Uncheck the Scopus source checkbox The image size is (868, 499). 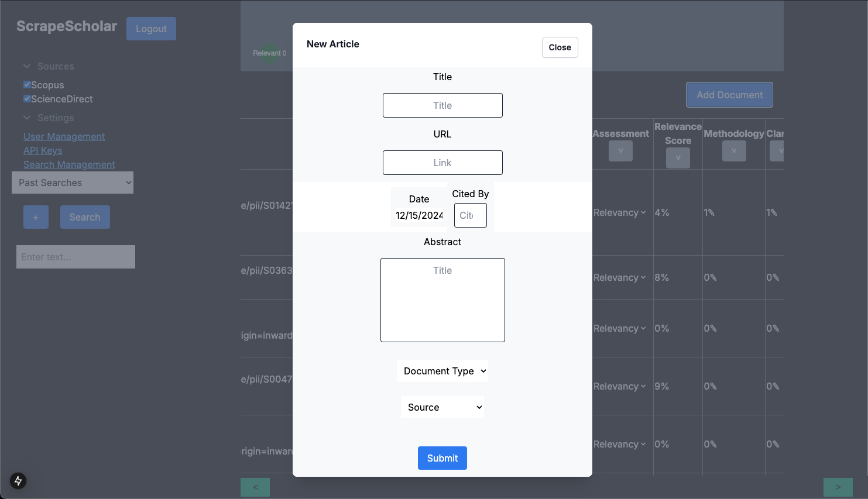tap(27, 85)
